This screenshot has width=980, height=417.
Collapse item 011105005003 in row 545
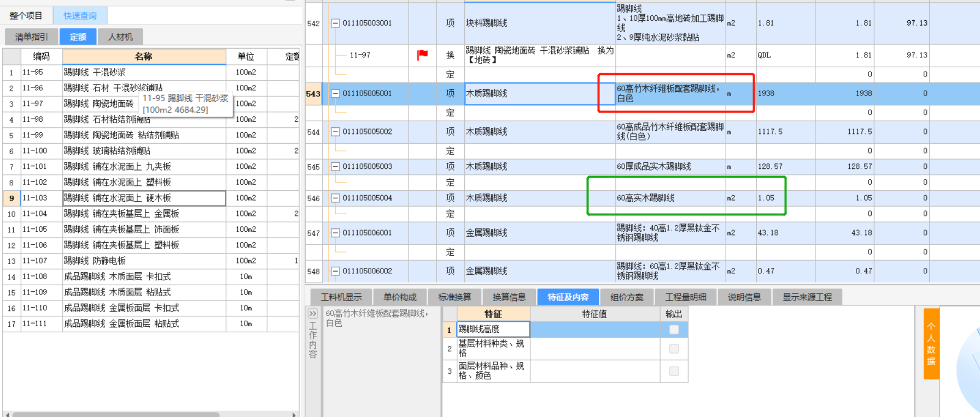coord(335,167)
